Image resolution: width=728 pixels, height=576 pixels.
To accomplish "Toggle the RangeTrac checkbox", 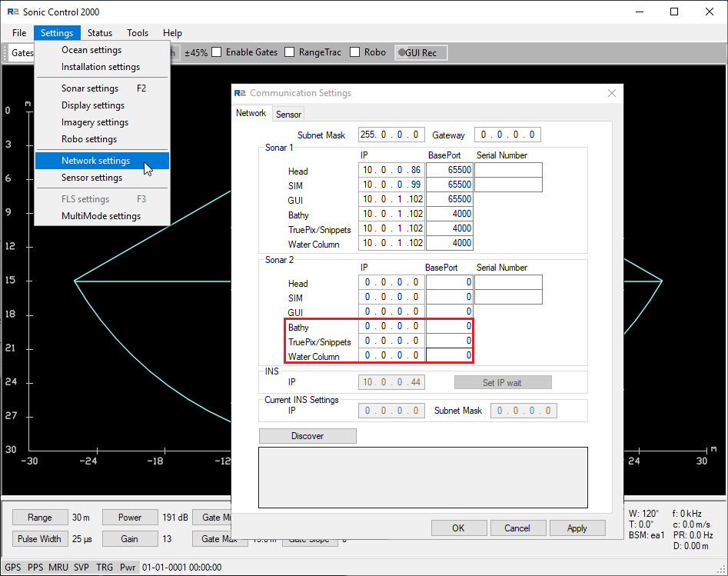I will point(290,52).
